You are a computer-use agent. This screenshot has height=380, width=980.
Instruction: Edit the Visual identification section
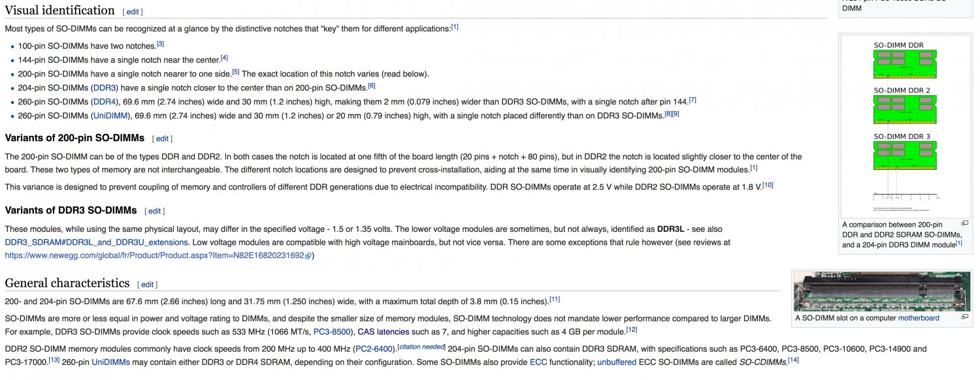(133, 12)
